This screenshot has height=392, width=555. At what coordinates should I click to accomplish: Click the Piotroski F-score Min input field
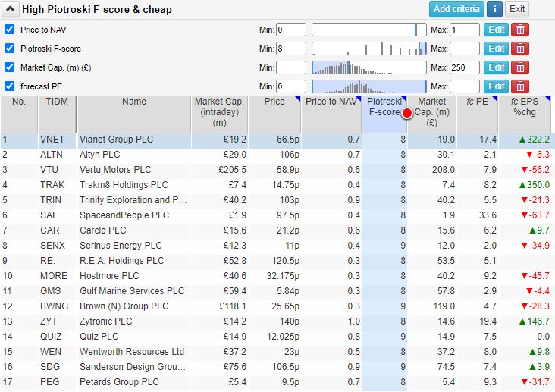click(291, 49)
